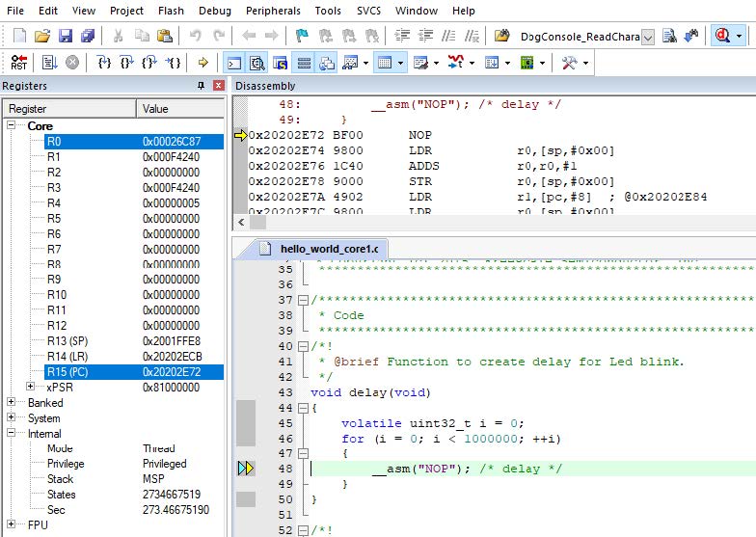Screen dimensions: 756x537
Task: Toggle the Command Window button
Action: point(233,63)
